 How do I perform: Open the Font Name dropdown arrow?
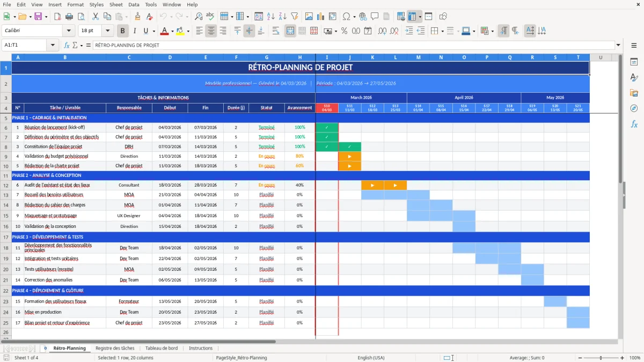(69, 31)
